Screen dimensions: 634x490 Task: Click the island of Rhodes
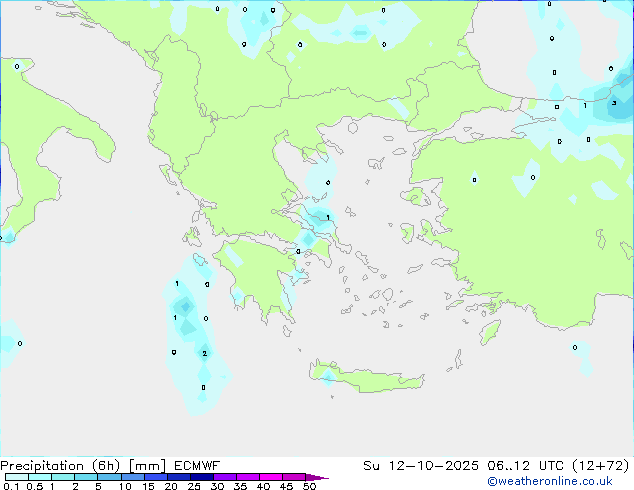coord(488,331)
